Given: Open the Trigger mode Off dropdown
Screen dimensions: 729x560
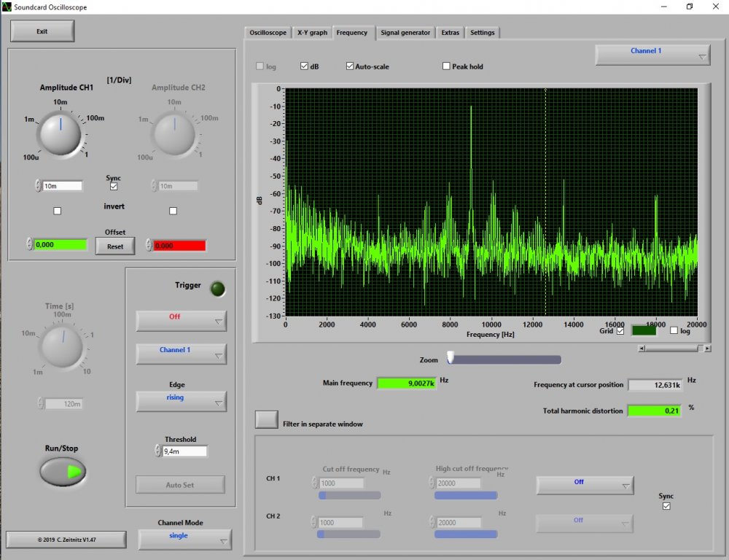Looking at the screenshot, I should [181, 321].
